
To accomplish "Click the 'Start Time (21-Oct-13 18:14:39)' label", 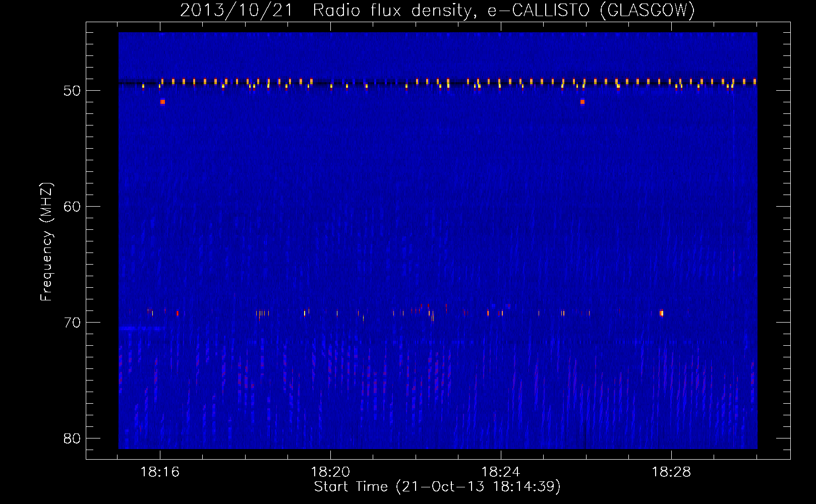I will point(437,487).
